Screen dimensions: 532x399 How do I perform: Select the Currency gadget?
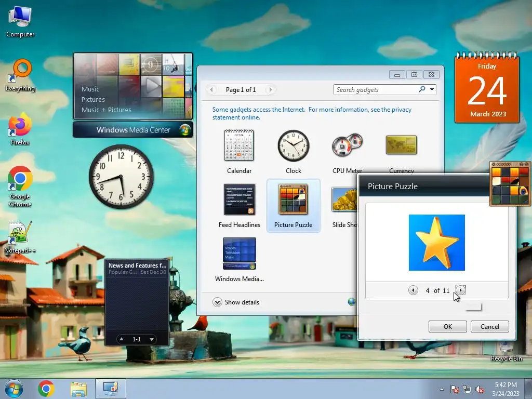click(402, 152)
